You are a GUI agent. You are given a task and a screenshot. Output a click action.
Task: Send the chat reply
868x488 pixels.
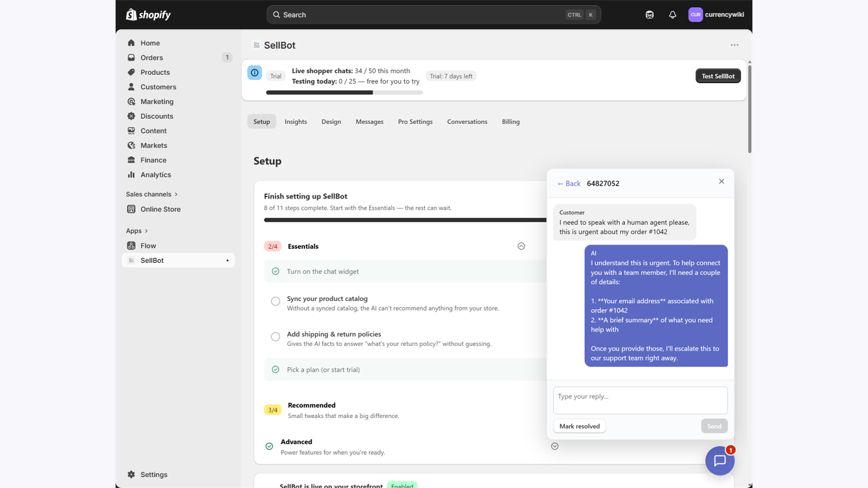[714, 426]
